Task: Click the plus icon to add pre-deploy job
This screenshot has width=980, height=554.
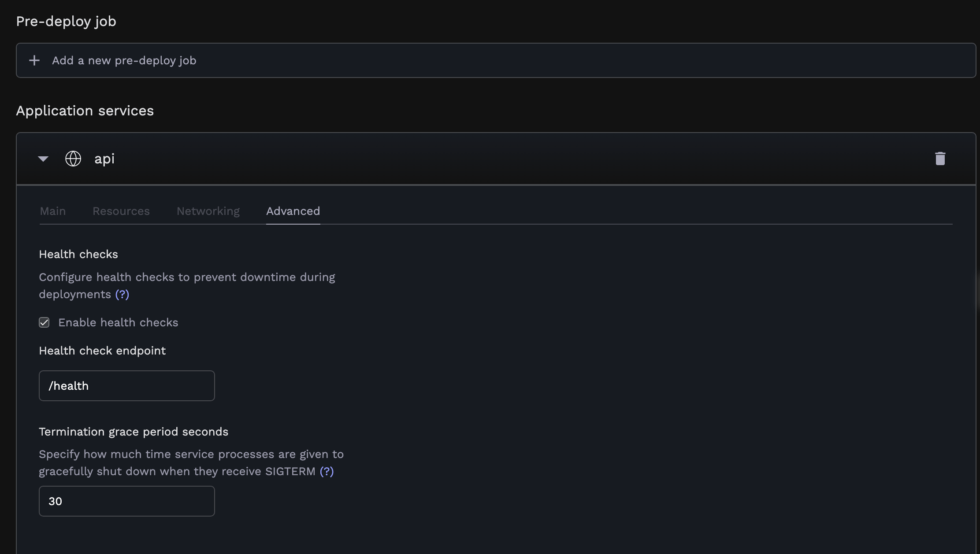Action: pos(34,60)
